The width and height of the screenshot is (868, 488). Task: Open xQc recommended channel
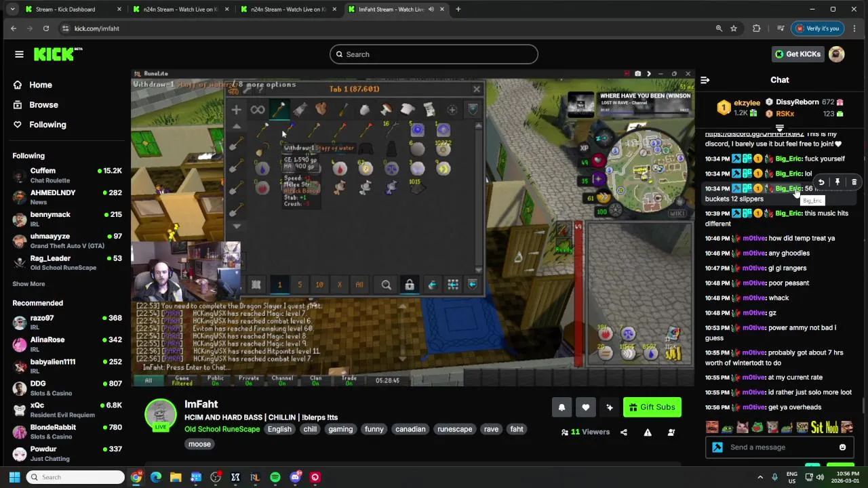[x=66, y=410]
